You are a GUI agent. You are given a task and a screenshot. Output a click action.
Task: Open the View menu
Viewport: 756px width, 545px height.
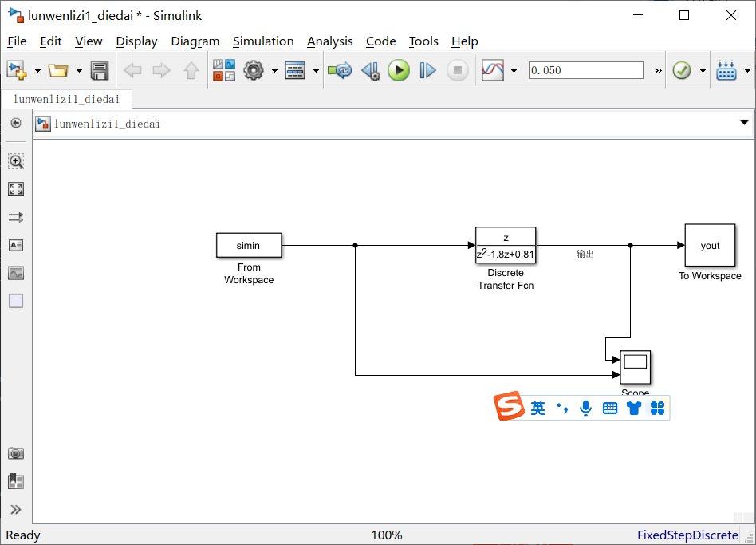89,41
